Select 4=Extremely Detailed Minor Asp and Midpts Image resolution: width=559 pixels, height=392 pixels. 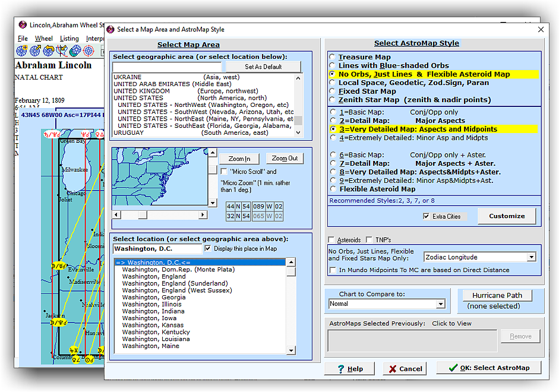[333, 138]
